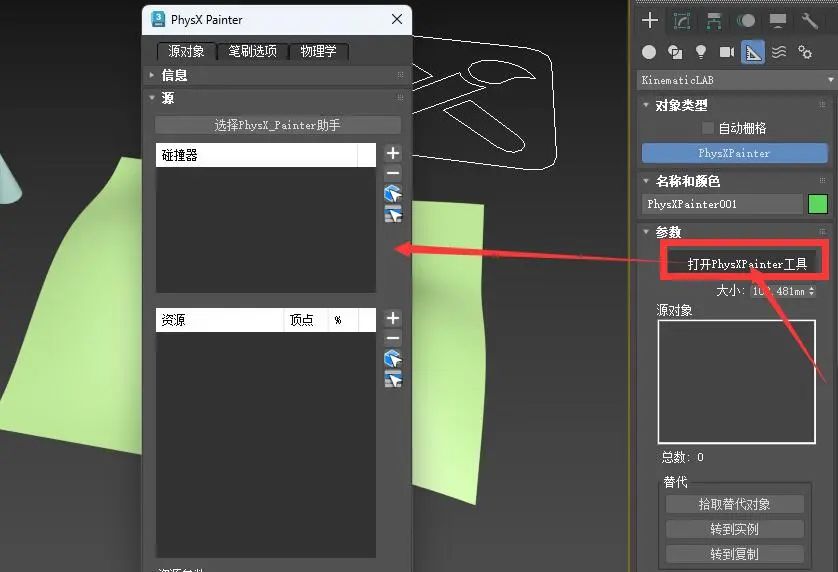Pick collider from scene icon

pyautogui.click(x=393, y=193)
